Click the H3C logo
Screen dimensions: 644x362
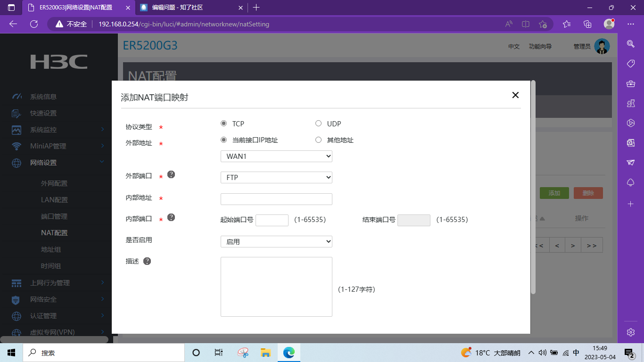pos(59,62)
